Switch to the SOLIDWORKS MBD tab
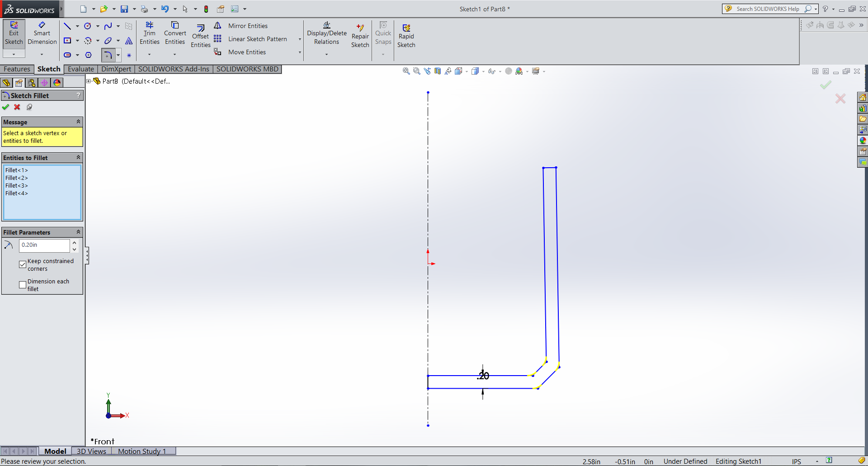This screenshot has width=868, height=466. tap(247, 69)
